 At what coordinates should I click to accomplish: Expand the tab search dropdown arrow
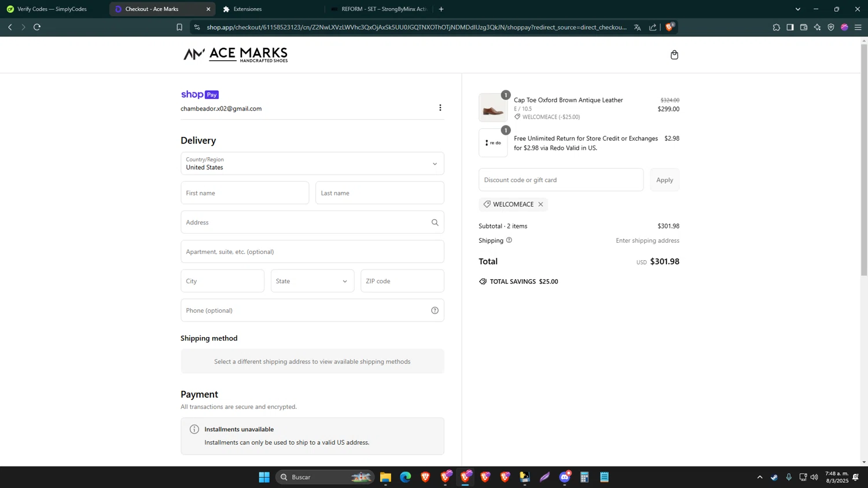click(x=798, y=9)
